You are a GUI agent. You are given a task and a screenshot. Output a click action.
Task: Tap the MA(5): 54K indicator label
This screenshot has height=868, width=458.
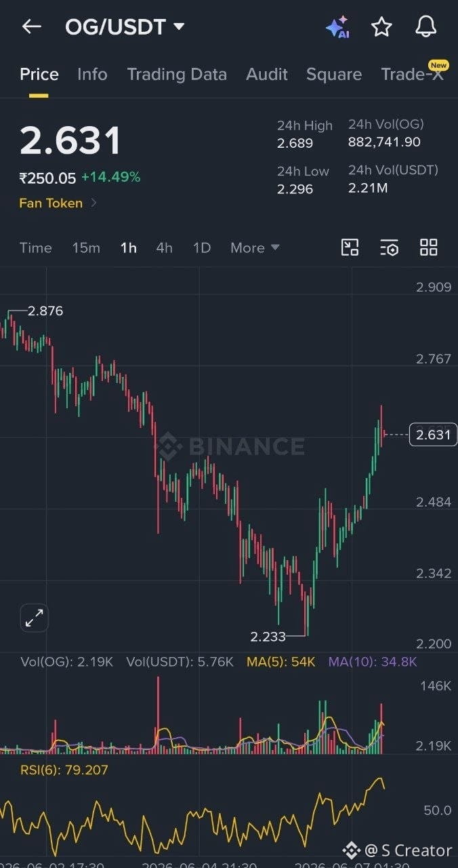(281, 662)
